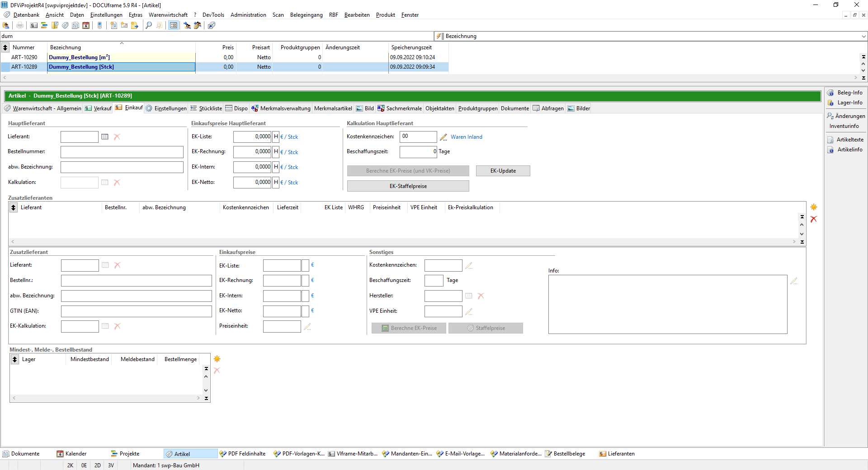Click the Beschaffungszeit field showing 0
The image size is (868, 470).
coord(418,152)
